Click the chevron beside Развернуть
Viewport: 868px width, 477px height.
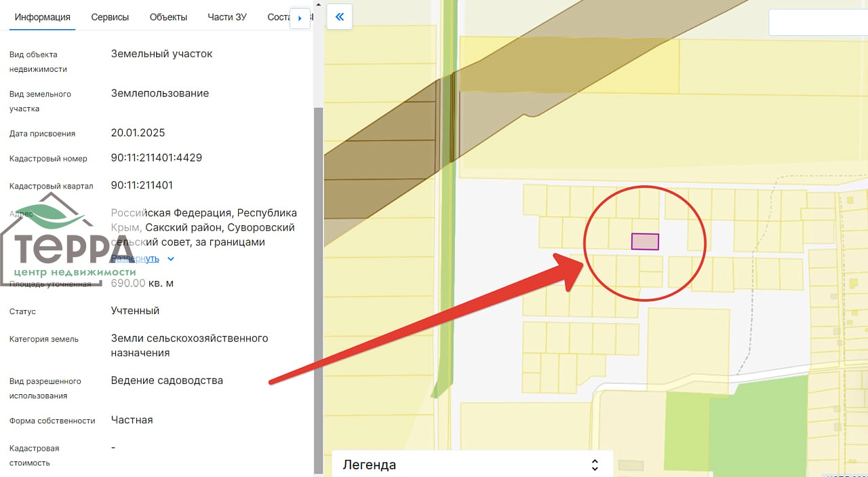click(171, 259)
